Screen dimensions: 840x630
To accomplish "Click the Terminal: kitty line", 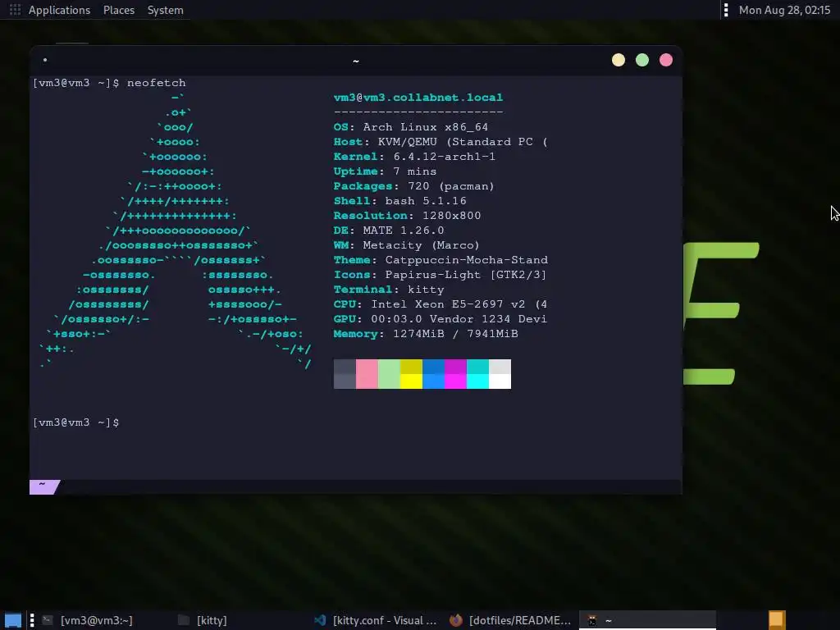I will tap(388, 290).
